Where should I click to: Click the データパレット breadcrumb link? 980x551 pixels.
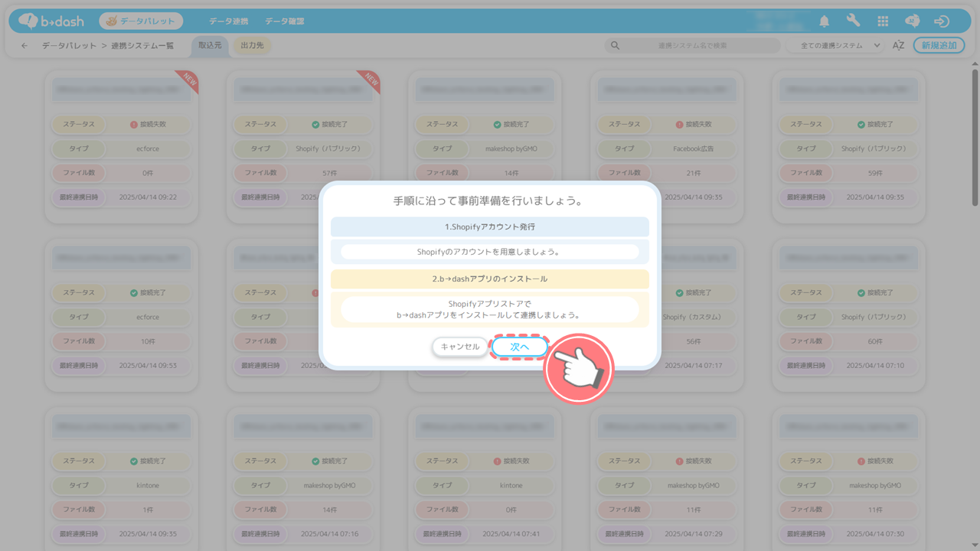[70, 46]
